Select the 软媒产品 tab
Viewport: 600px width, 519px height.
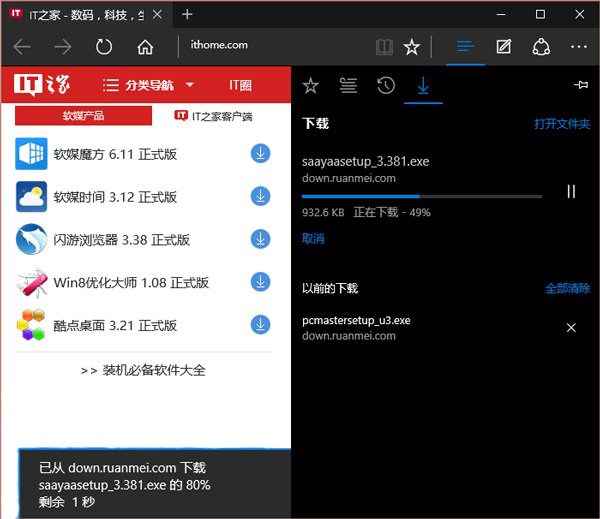tap(83, 116)
